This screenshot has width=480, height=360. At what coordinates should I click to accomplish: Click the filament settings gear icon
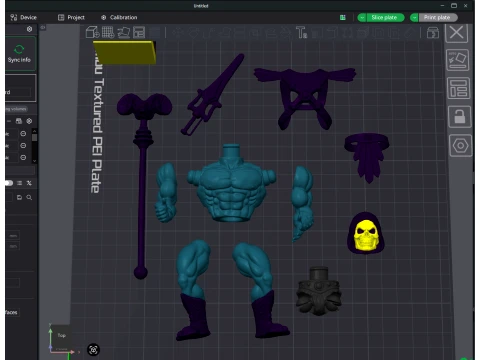29,121
